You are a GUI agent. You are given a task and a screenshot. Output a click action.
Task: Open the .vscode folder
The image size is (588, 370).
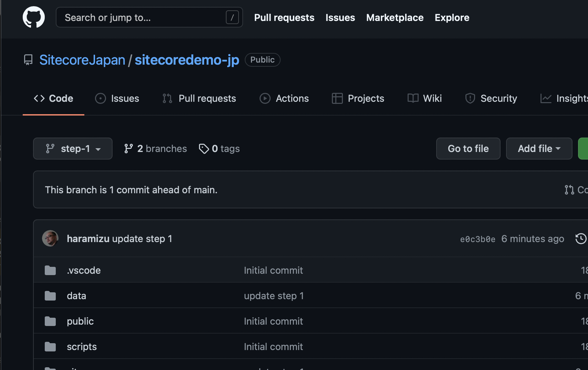click(84, 270)
